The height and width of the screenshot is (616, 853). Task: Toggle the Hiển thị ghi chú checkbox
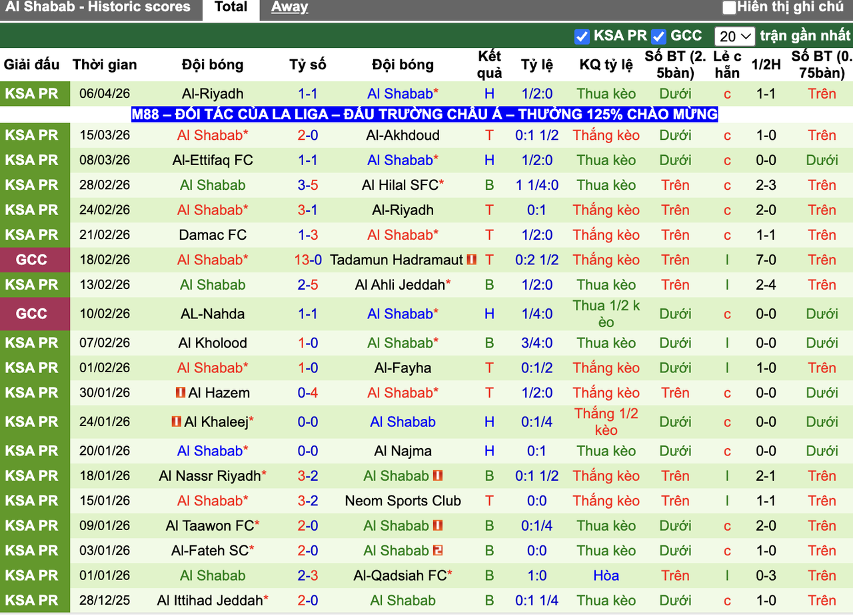pos(730,8)
